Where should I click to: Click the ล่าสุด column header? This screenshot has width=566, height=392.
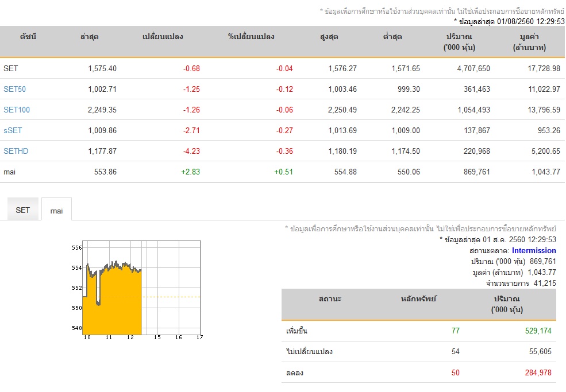click(90, 37)
